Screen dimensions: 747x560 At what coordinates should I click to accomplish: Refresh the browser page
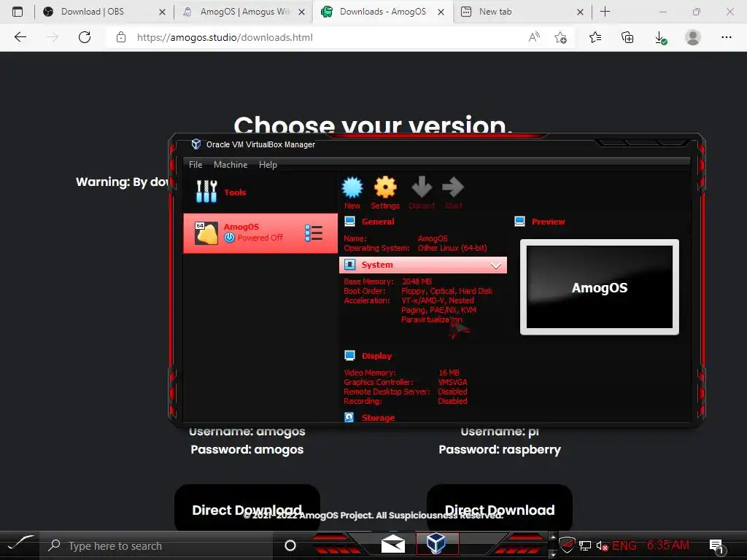pyautogui.click(x=85, y=37)
